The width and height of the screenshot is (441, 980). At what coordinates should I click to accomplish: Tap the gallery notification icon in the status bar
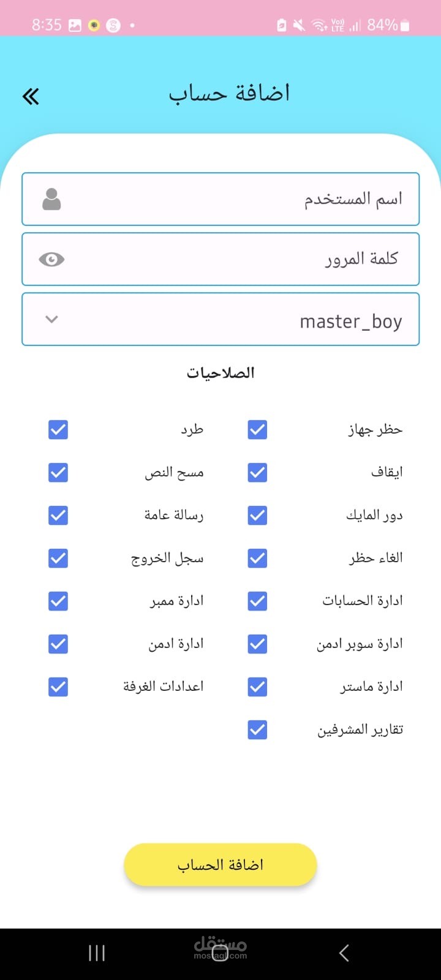(75, 25)
